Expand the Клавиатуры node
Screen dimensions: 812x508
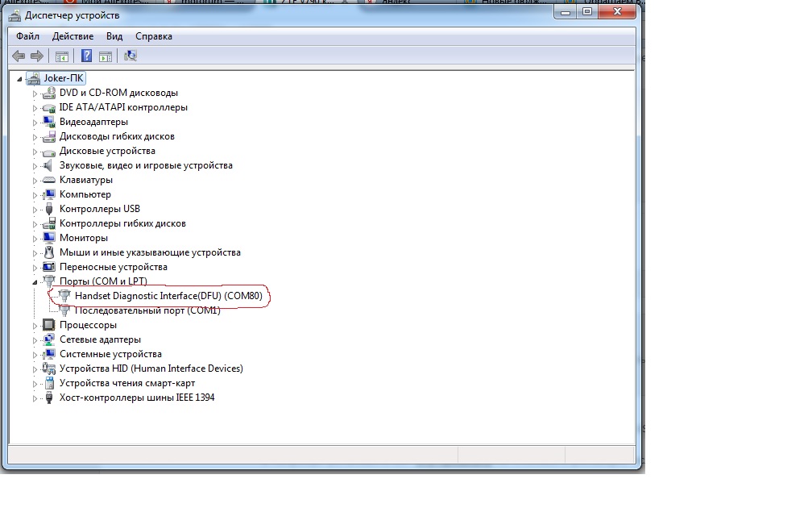pos(35,181)
